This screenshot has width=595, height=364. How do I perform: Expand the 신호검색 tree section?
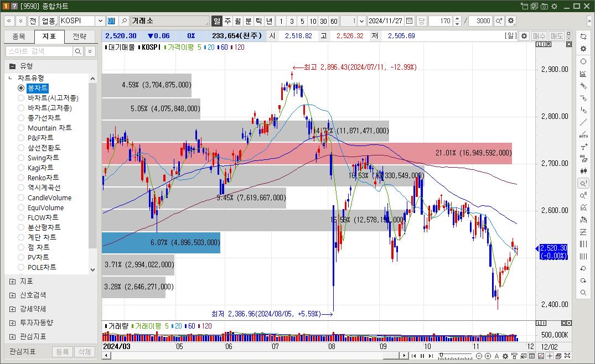pos(12,295)
